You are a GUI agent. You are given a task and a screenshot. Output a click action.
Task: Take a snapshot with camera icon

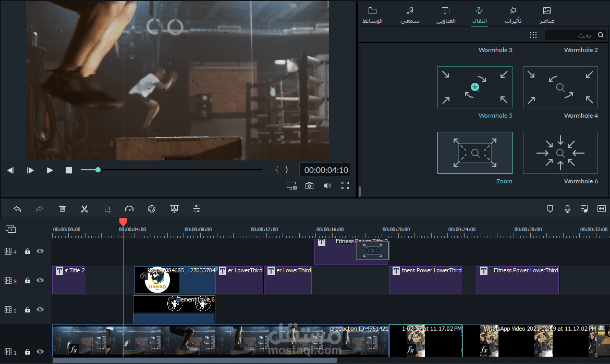309,186
